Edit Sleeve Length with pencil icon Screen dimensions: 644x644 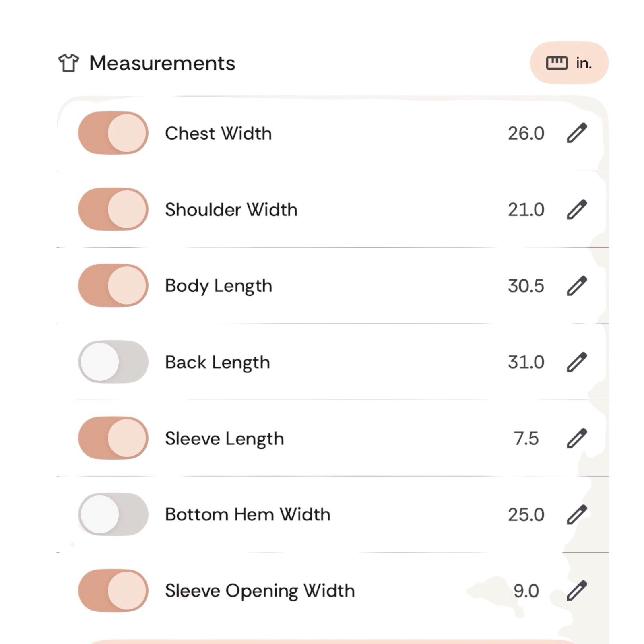[577, 438]
